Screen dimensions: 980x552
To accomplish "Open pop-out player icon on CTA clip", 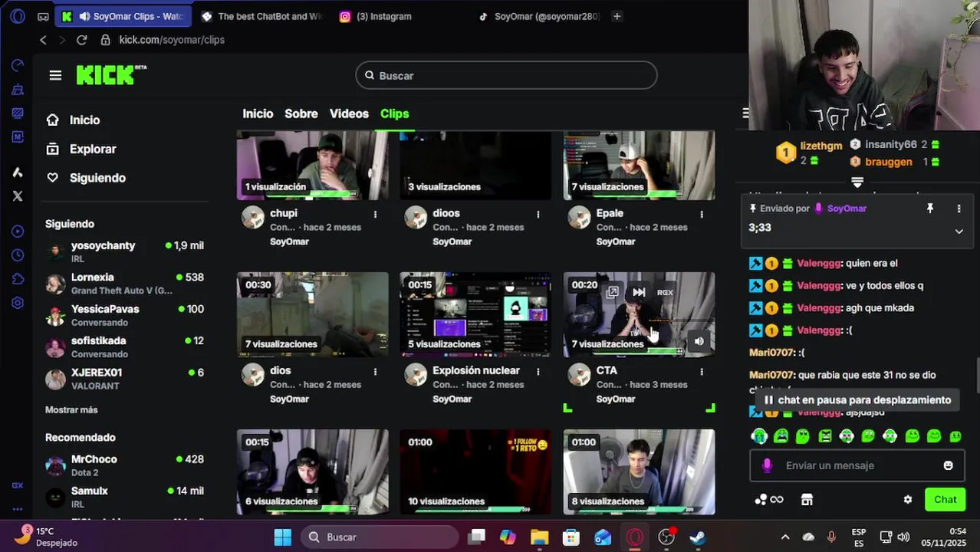I will [x=612, y=292].
